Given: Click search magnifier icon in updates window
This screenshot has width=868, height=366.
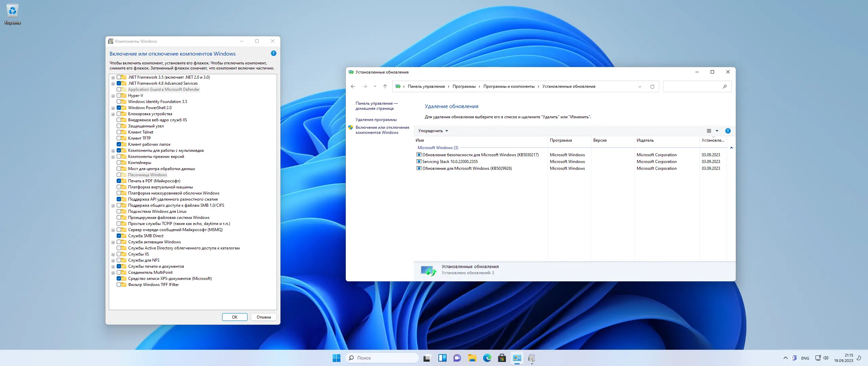Looking at the screenshot, I should (725, 87).
